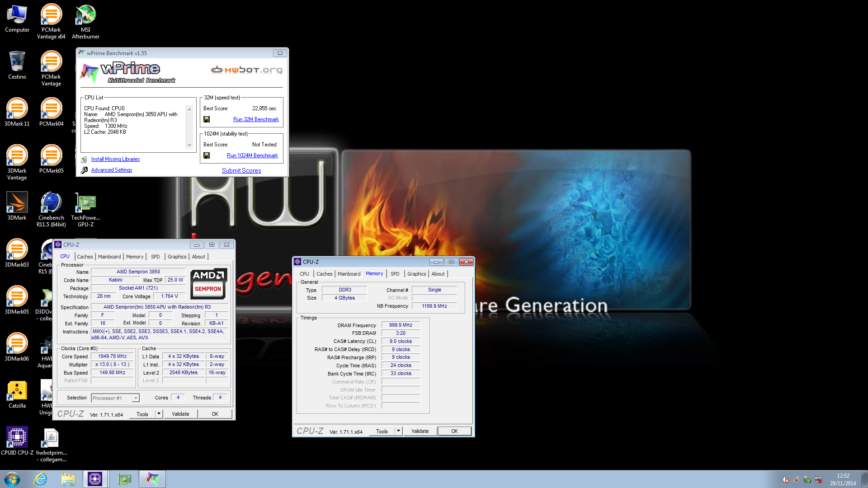Open the 3DMark desktop shortcut
The image size is (868, 488).
click(17, 206)
